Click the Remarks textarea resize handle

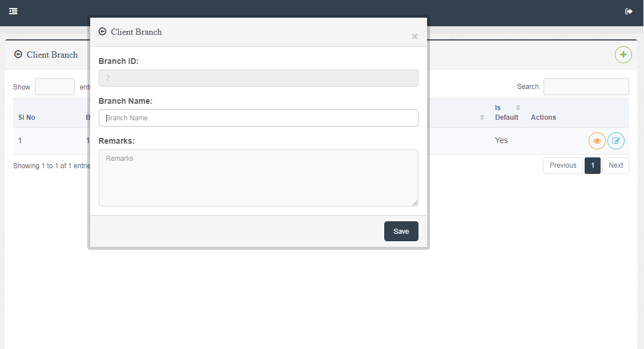[415, 203]
